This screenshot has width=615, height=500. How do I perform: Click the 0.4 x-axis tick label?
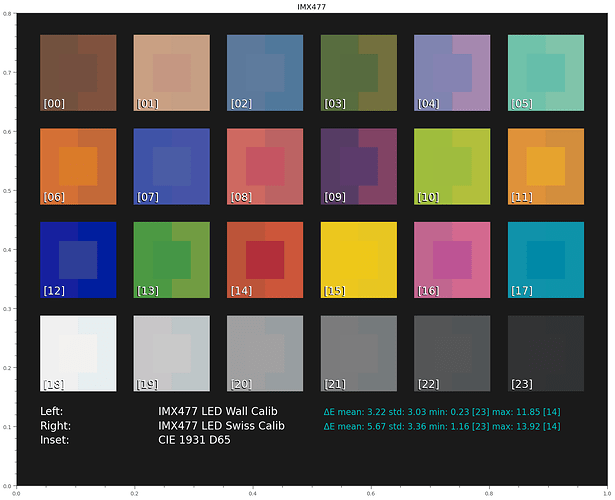(x=253, y=494)
